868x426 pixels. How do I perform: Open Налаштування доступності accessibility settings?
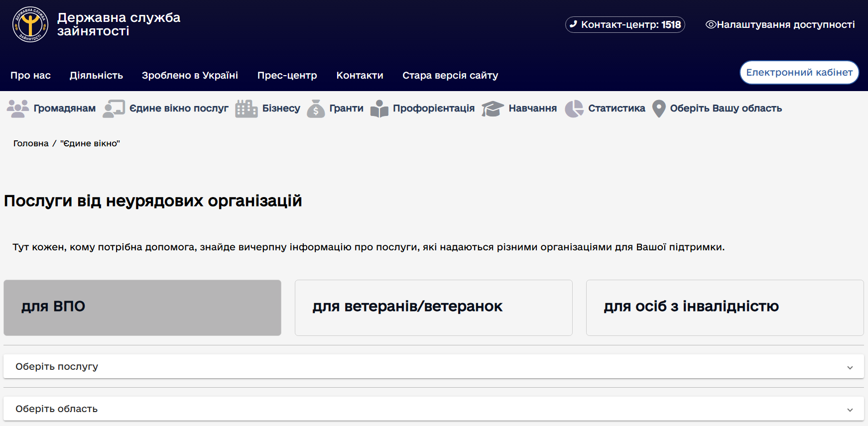[780, 24]
